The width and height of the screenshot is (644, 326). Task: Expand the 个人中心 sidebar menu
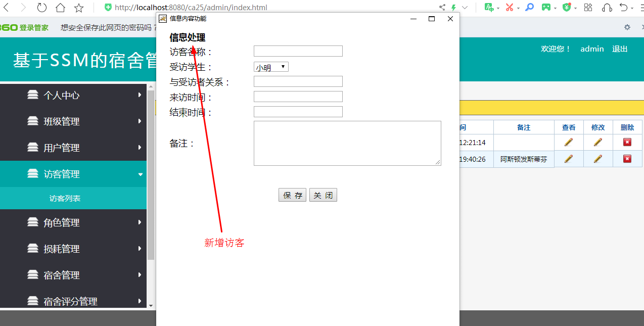pos(73,95)
